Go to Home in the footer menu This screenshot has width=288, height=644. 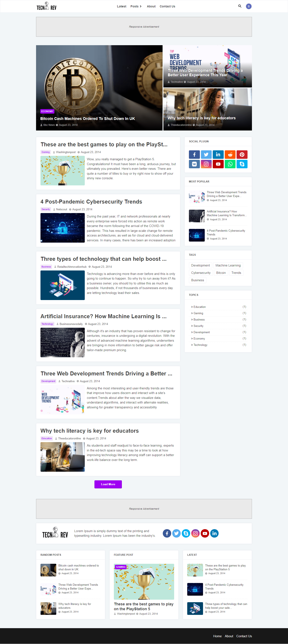(x=217, y=636)
